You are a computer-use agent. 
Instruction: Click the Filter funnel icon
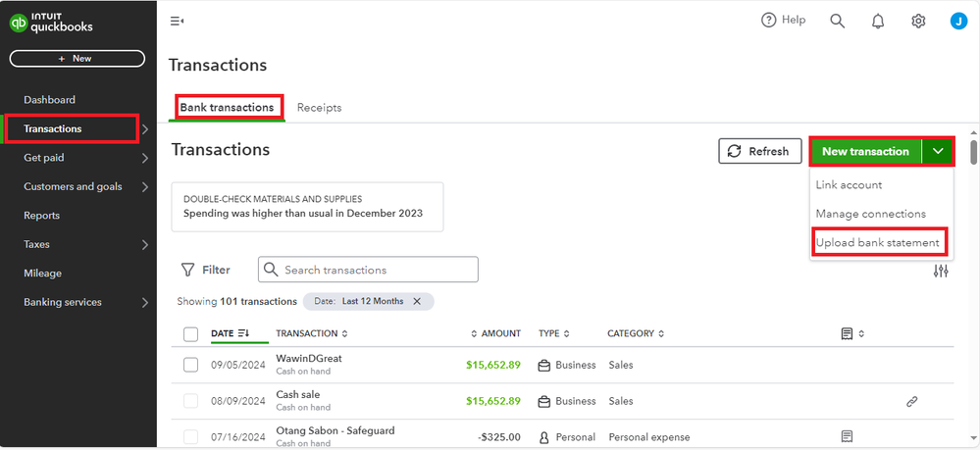click(187, 270)
